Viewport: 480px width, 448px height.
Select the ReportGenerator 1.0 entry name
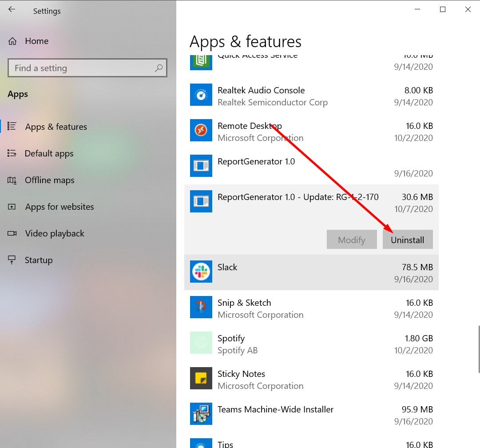point(256,161)
